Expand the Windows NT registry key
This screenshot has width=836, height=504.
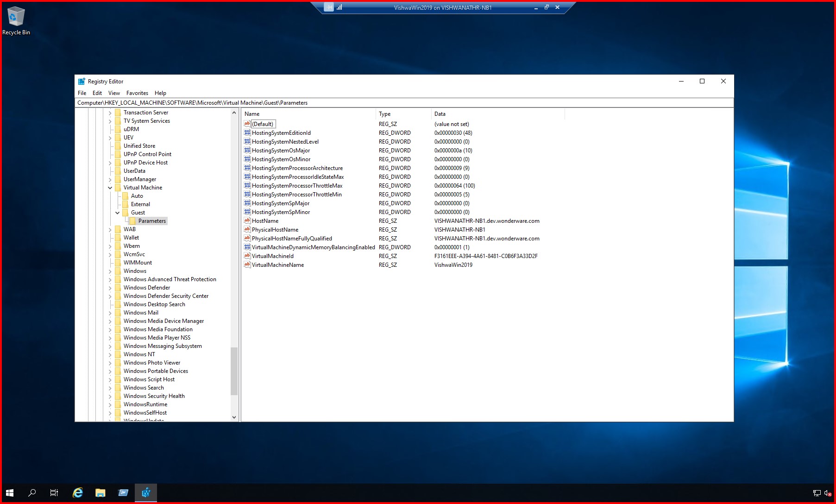click(x=110, y=354)
